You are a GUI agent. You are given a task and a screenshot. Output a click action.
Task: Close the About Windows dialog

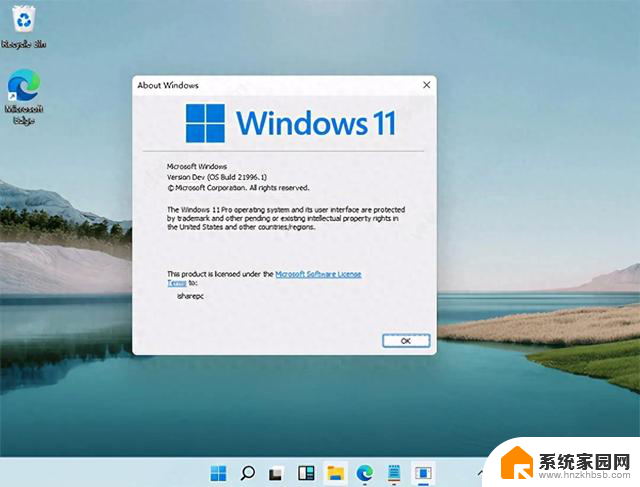(x=427, y=85)
